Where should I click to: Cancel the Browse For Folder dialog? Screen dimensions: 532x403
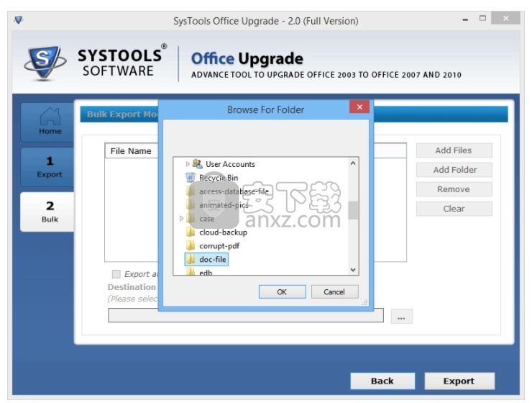click(334, 291)
